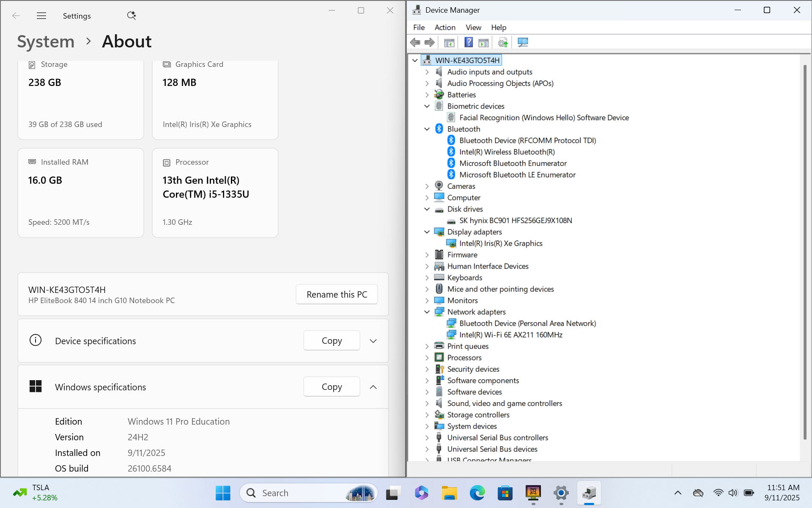Collapse Display adapters category
Screen dimensions: 812x508
pyautogui.click(x=427, y=232)
